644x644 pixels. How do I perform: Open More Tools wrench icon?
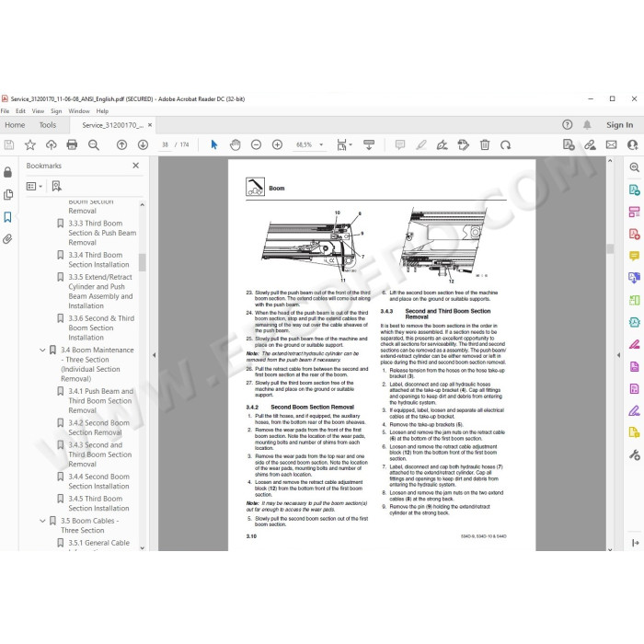[634, 454]
